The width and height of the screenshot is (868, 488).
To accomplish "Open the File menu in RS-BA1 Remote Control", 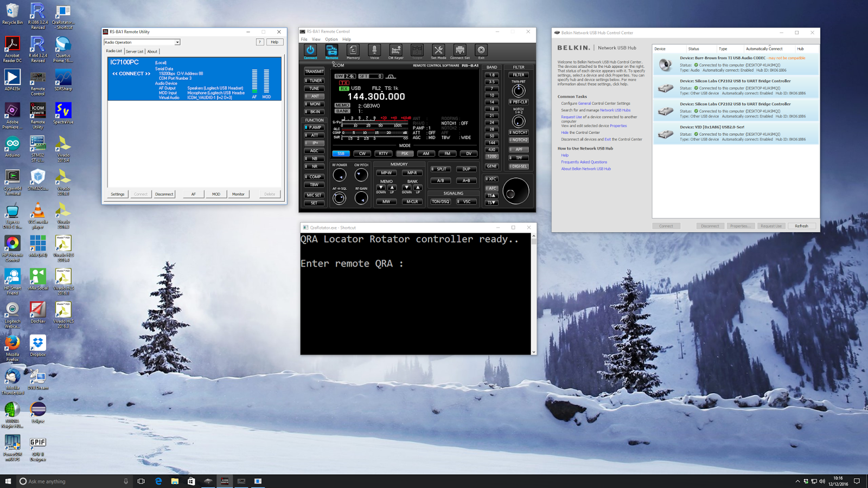I will tap(304, 39).
